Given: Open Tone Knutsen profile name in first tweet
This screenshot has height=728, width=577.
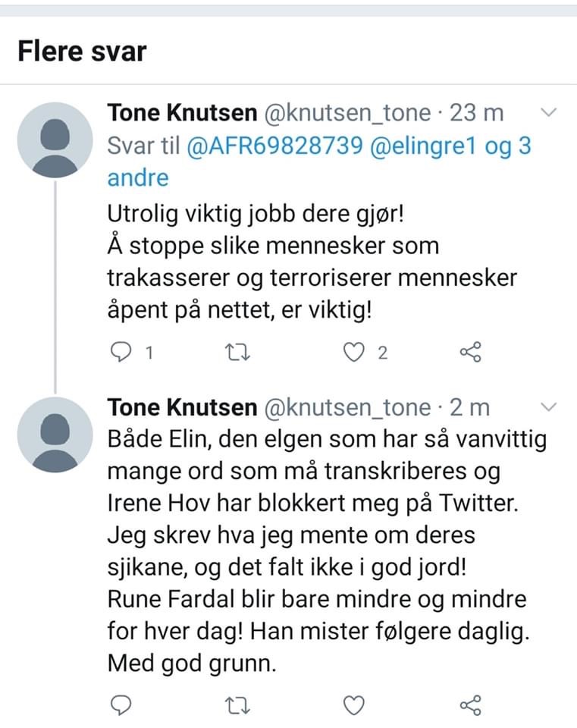Looking at the screenshot, I should coord(182,113).
